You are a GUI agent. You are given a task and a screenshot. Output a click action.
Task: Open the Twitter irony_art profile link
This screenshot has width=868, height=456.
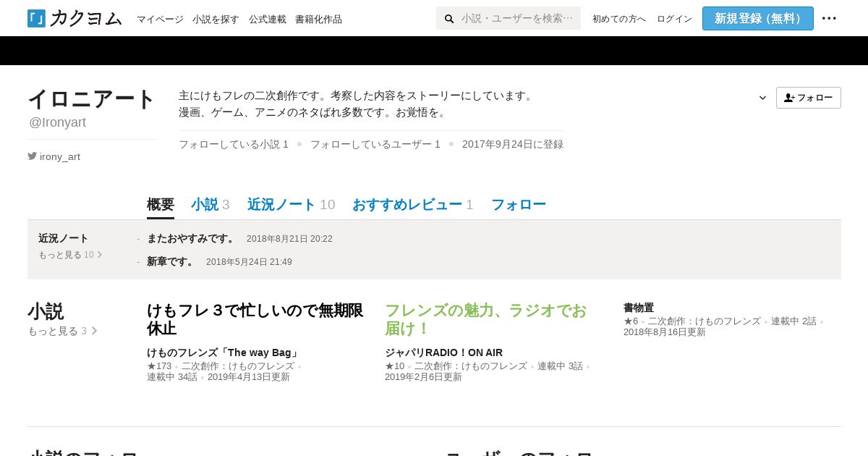[x=54, y=156]
